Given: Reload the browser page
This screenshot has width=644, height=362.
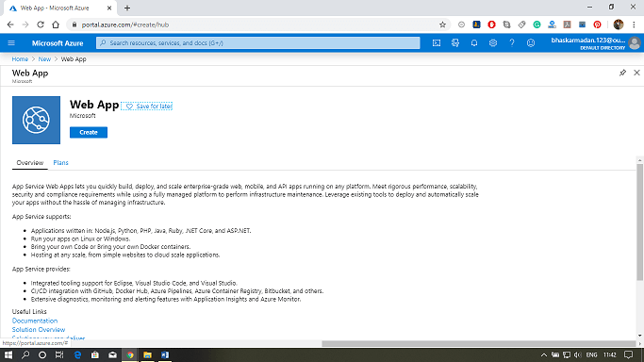Looking at the screenshot, I should click(x=41, y=25).
